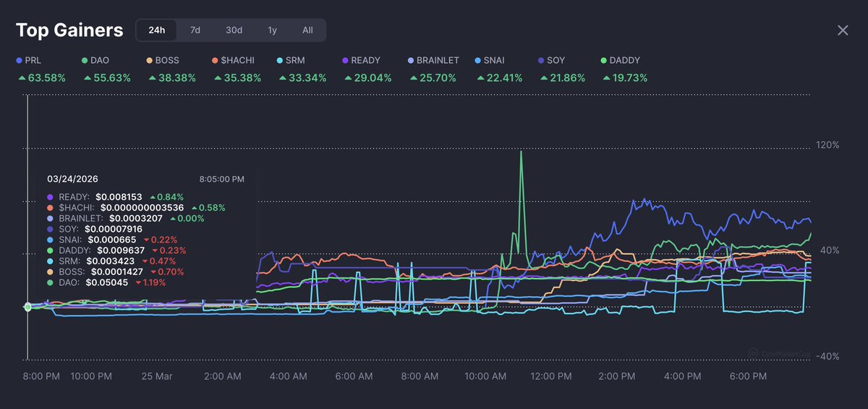
Task: Hide the BRAINLET line via legend
Action: coord(437,61)
